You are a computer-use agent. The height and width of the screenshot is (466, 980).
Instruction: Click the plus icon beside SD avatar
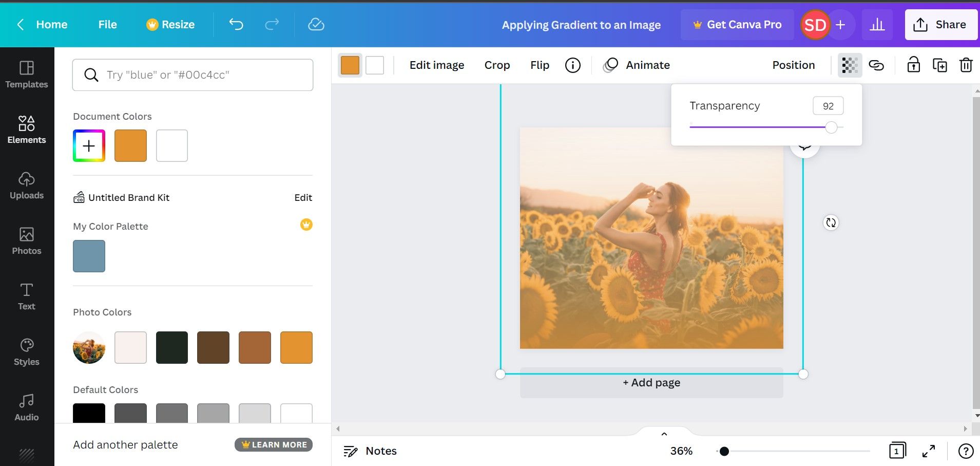click(x=840, y=25)
